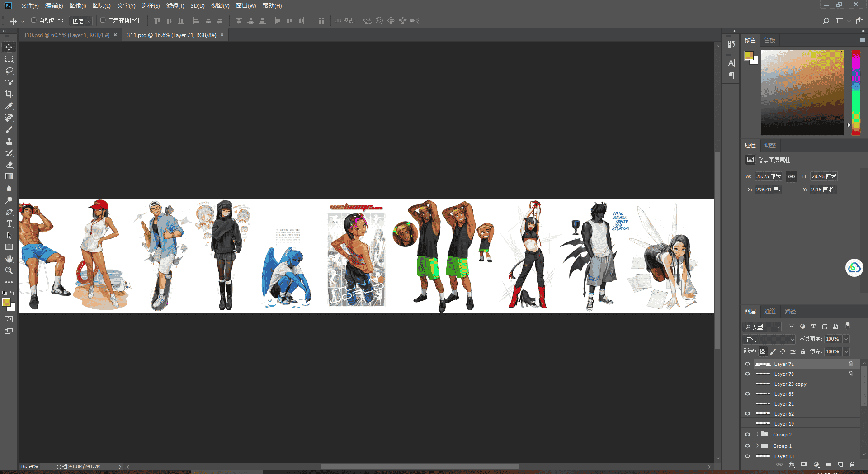Select the Eraser tool
868x474 pixels.
(9, 165)
